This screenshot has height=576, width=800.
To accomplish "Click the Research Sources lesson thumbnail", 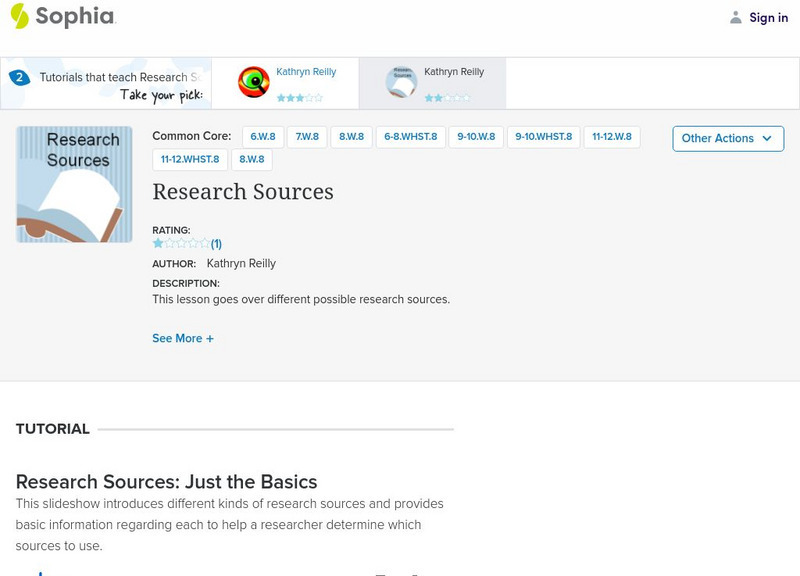I will click(74, 184).
